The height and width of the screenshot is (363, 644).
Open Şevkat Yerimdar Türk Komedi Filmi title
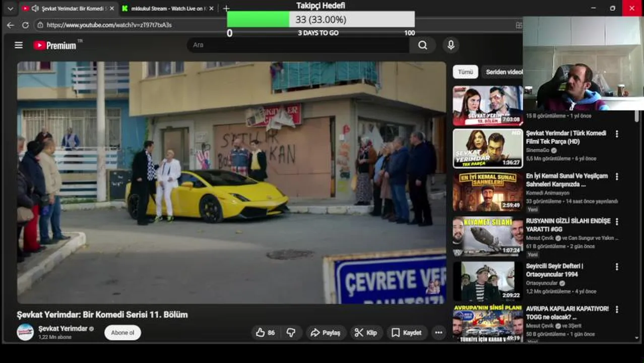(566, 138)
